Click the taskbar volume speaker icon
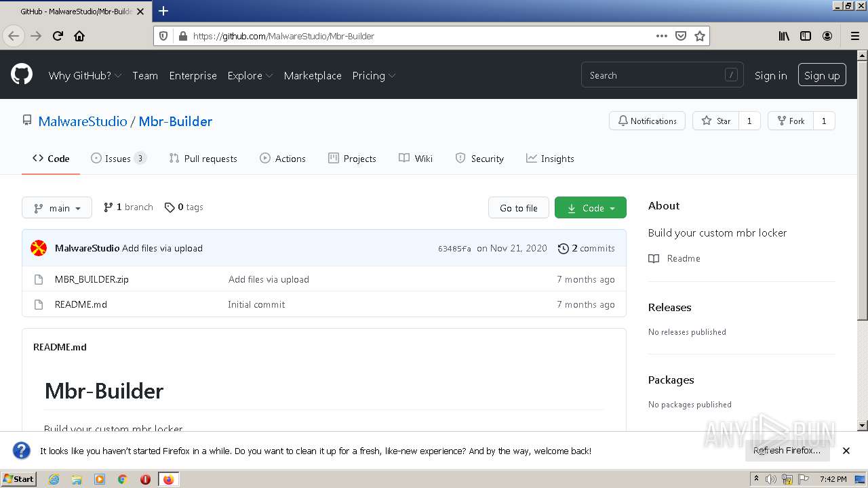 (772, 479)
